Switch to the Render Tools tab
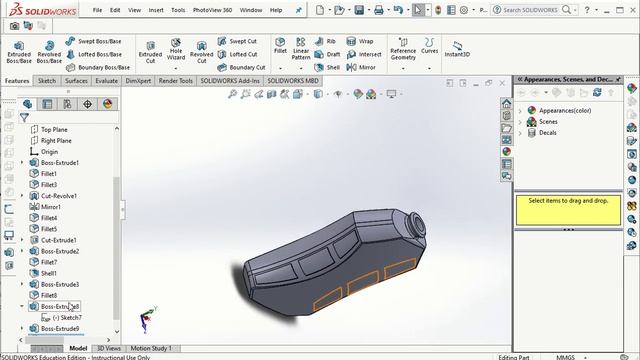 (x=176, y=81)
